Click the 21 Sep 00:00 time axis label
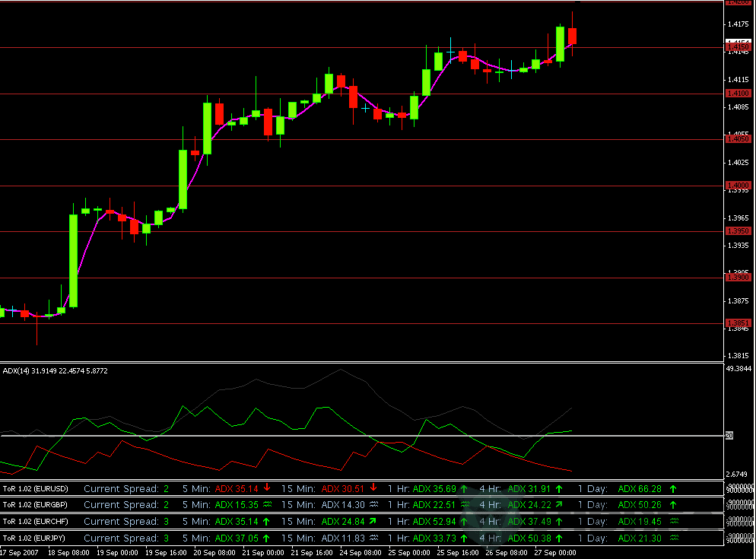Image resolution: width=756 pixels, height=559 pixels. pyautogui.click(x=265, y=552)
